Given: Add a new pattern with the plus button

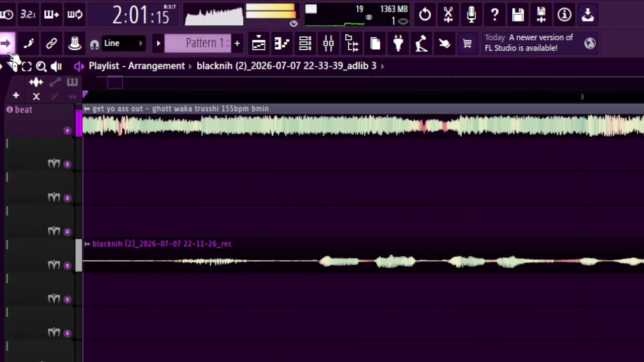Looking at the screenshot, I should click(237, 44).
